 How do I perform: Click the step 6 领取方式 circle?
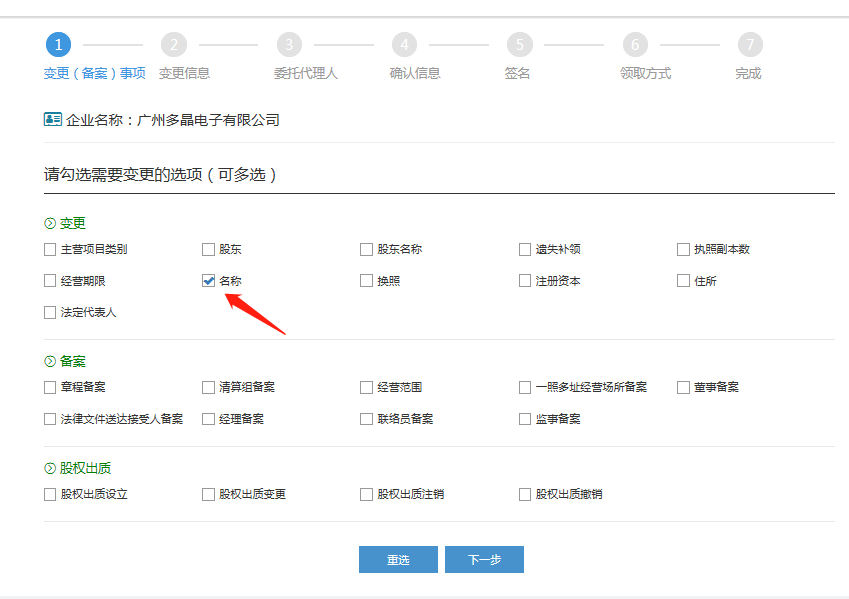tap(634, 44)
